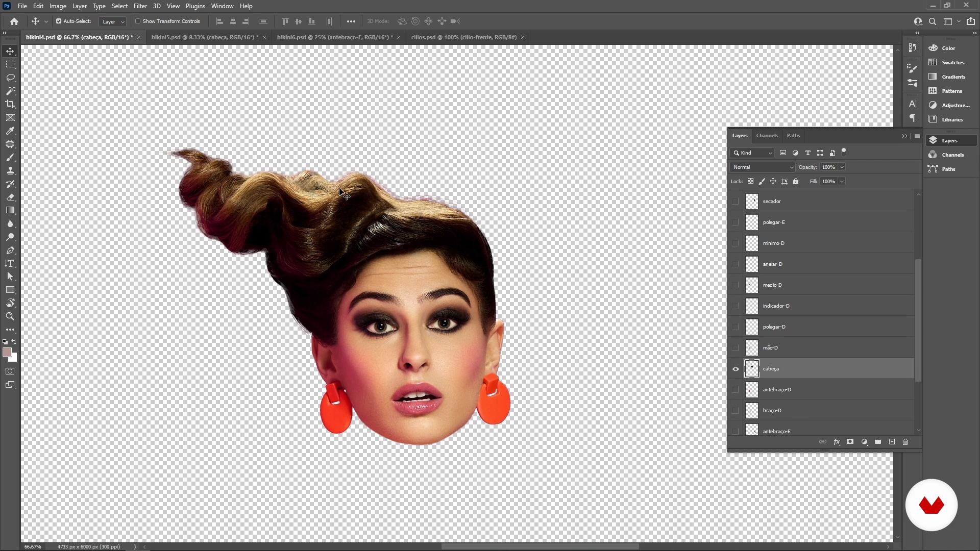Viewport: 980px width, 551px height.
Task: Open the blend mode Normal dropdown
Action: pyautogui.click(x=763, y=167)
